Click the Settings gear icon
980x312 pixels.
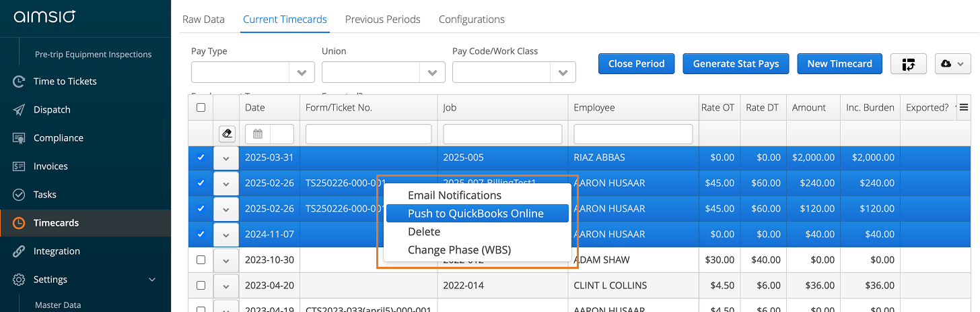pyautogui.click(x=19, y=280)
